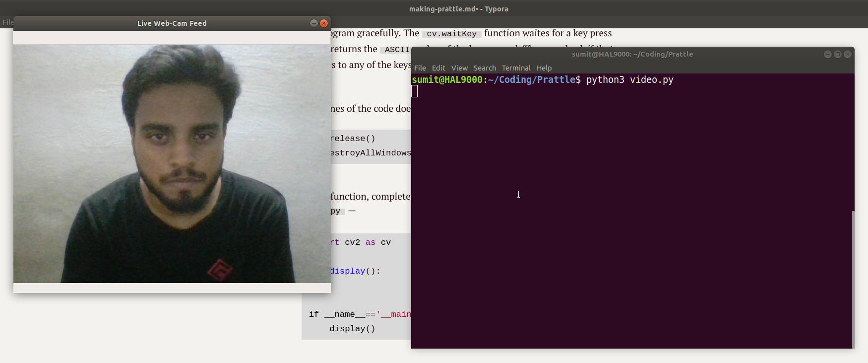Click the Live Web-Cam Feed title bar
This screenshot has height=363, width=868.
(x=172, y=23)
